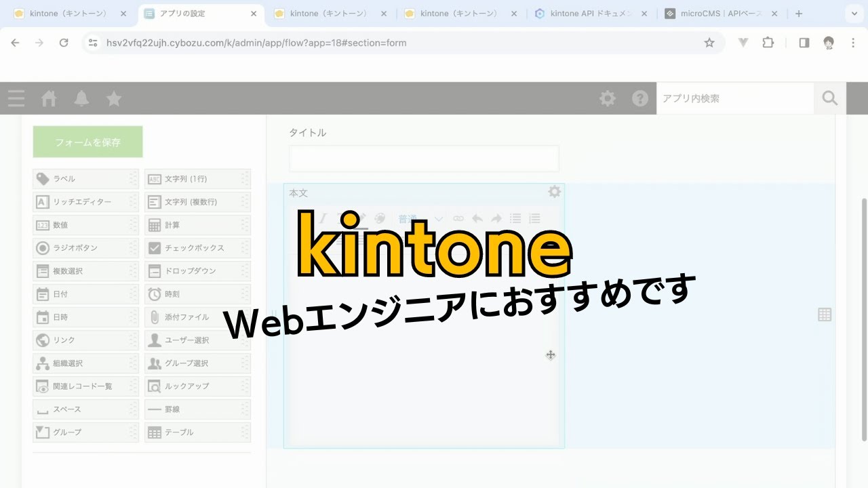
Task: Click the browser reload button
Action: (64, 43)
